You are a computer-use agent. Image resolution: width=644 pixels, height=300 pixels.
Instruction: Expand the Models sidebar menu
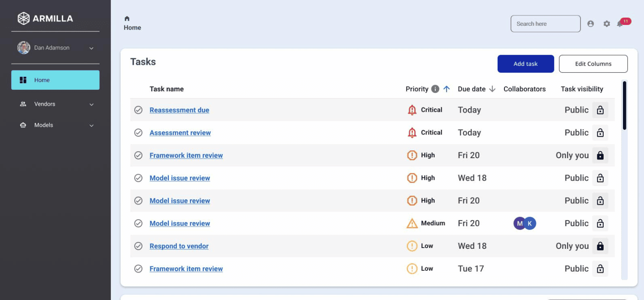tap(91, 126)
